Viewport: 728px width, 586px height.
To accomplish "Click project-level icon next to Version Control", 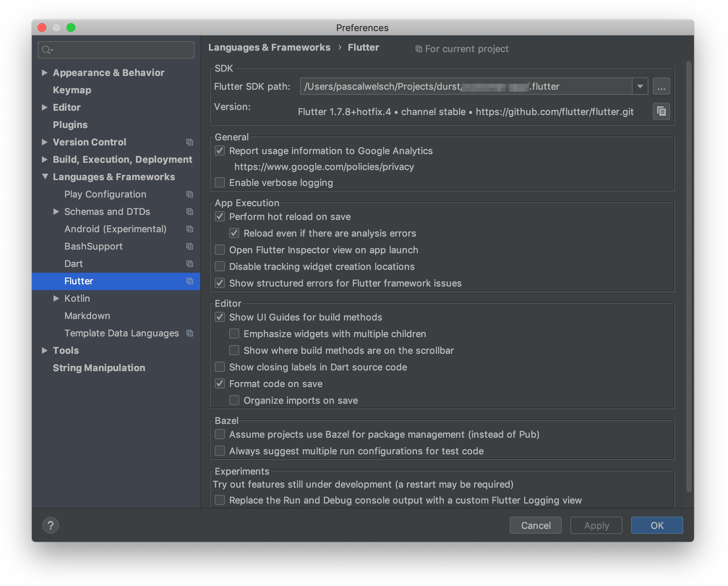I will pyautogui.click(x=190, y=142).
